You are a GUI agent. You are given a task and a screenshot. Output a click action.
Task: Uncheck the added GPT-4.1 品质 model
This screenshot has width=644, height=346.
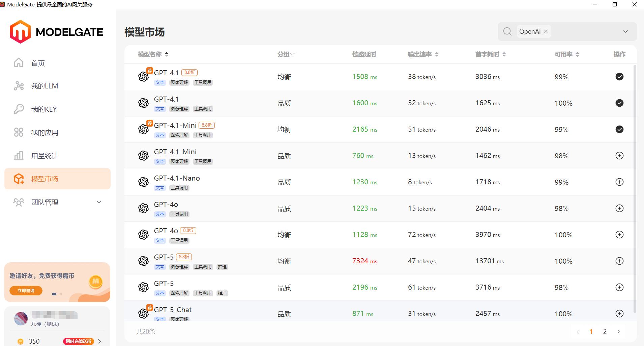619,103
